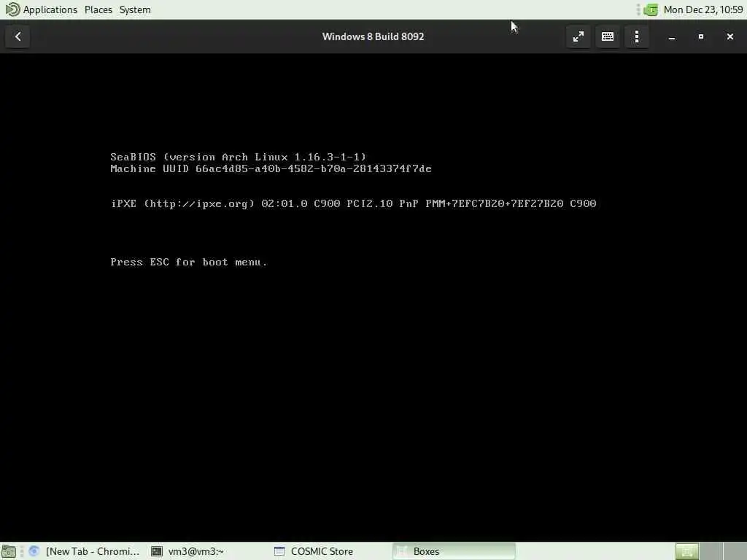Click the 'Press ESC for boot menu' text
Screen dimensions: 747x560
pyautogui.click(x=189, y=262)
